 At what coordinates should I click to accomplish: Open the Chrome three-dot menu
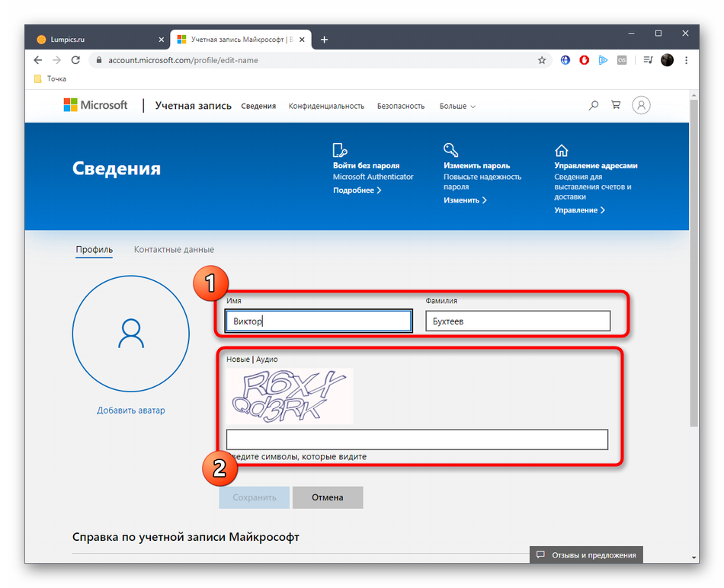(686, 60)
